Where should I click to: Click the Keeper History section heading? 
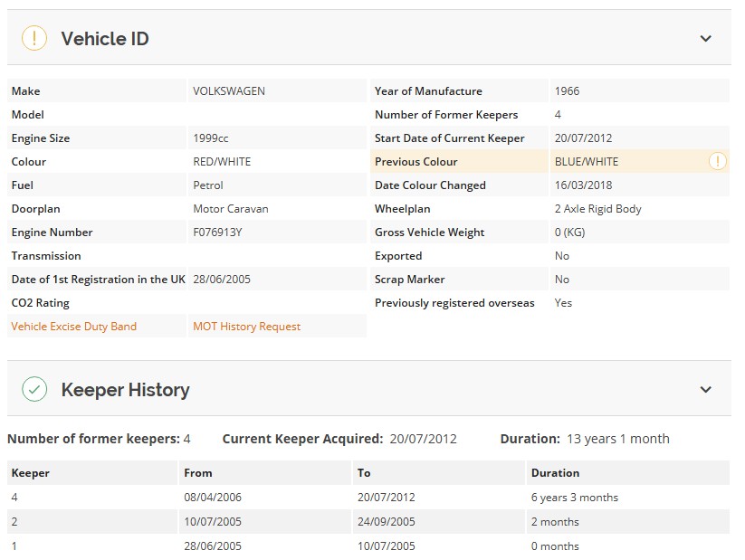coord(126,390)
